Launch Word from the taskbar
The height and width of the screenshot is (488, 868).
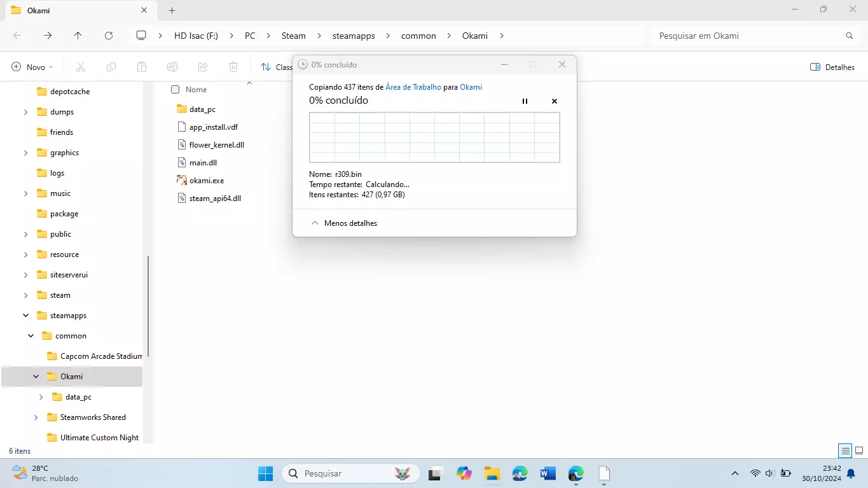(548, 473)
